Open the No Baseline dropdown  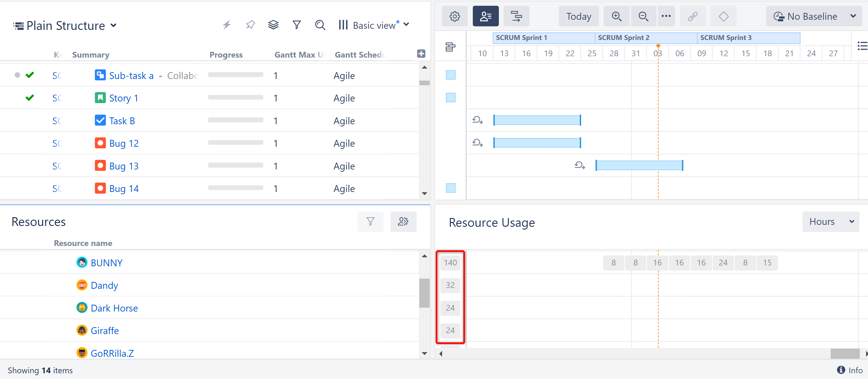(814, 16)
